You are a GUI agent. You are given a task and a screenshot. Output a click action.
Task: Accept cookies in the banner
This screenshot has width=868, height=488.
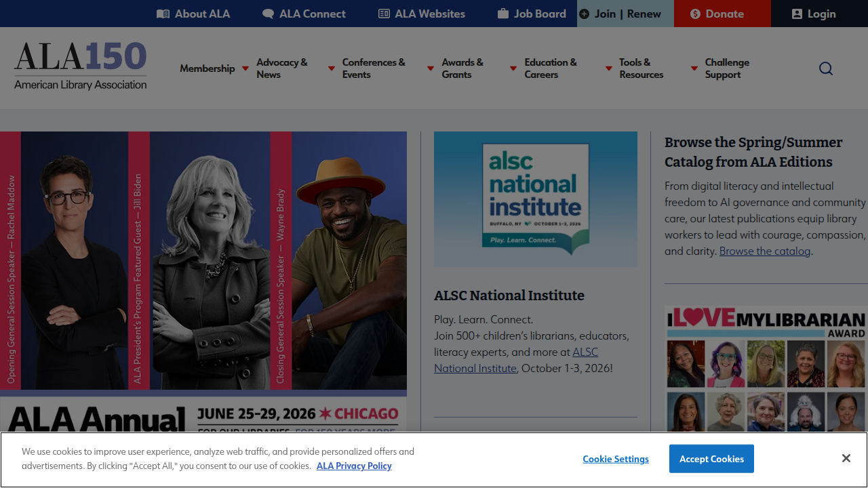click(x=711, y=459)
